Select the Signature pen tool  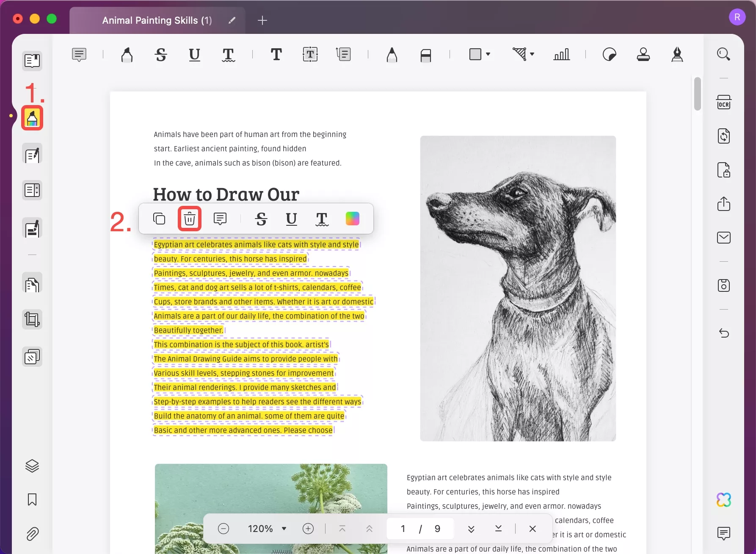tap(677, 55)
